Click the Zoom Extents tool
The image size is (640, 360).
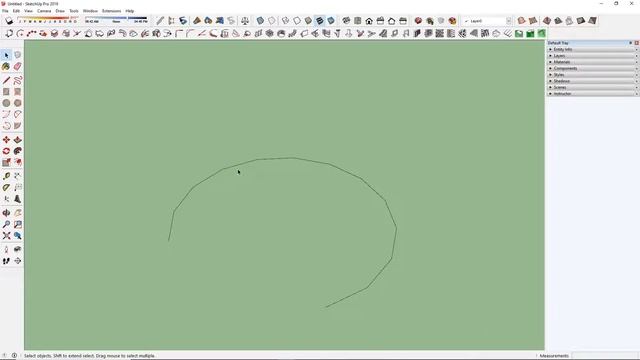(6, 236)
